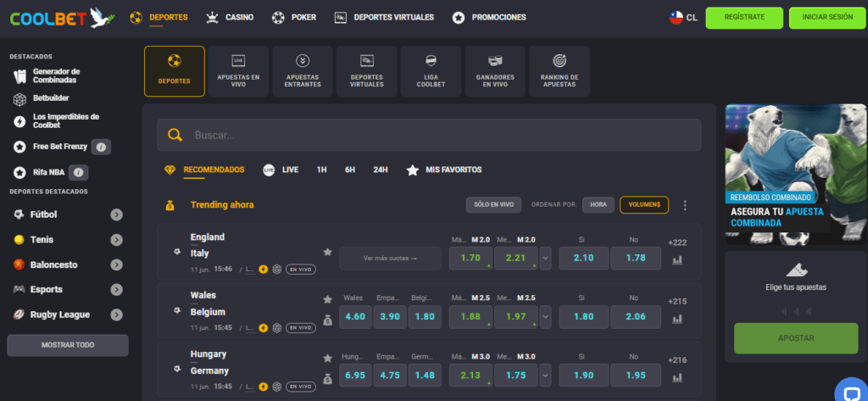Open the CL country selector
The image size is (868, 401).
pos(683,17)
